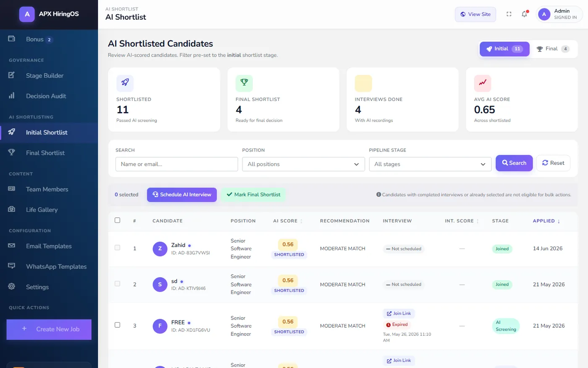Sort table by Applied date column
This screenshot has height=368, width=588.
point(546,221)
